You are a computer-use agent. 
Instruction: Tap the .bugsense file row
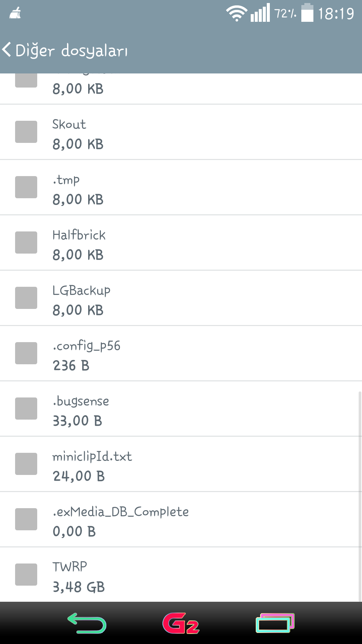point(181,409)
